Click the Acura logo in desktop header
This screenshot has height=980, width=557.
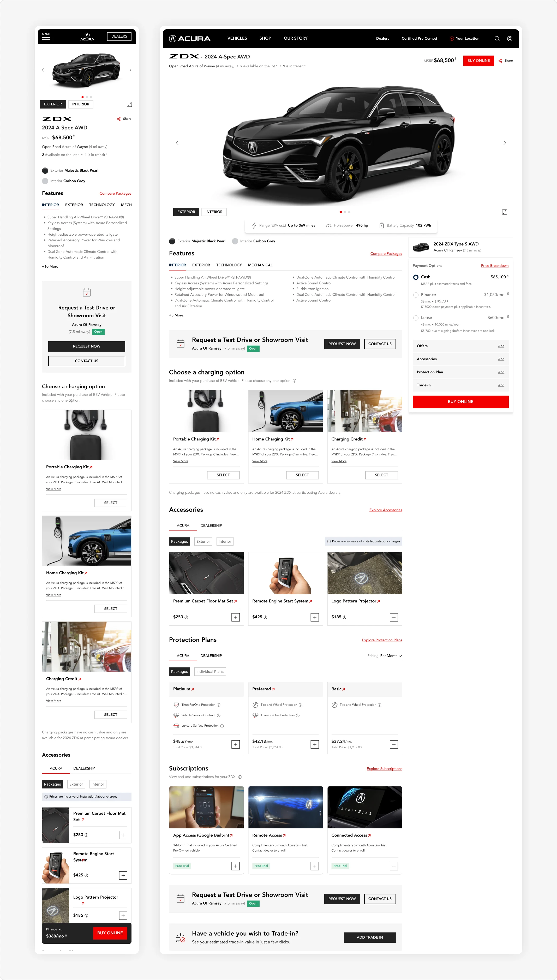190,39
